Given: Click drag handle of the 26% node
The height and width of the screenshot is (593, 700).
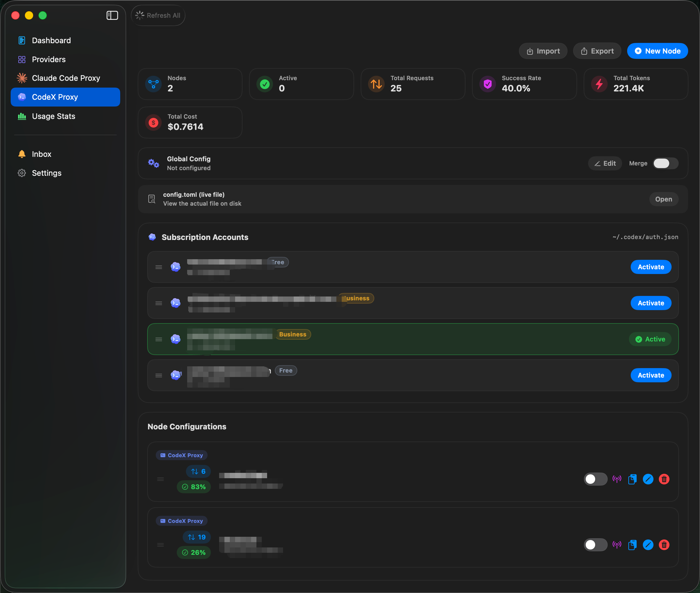Looking at the screenshot, I should 160,544.
